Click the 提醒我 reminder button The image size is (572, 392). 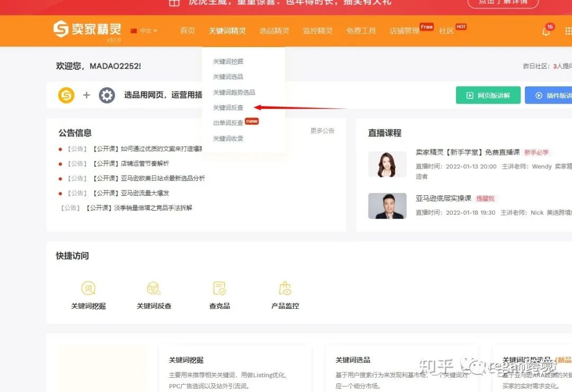click(x=485, y=198)
